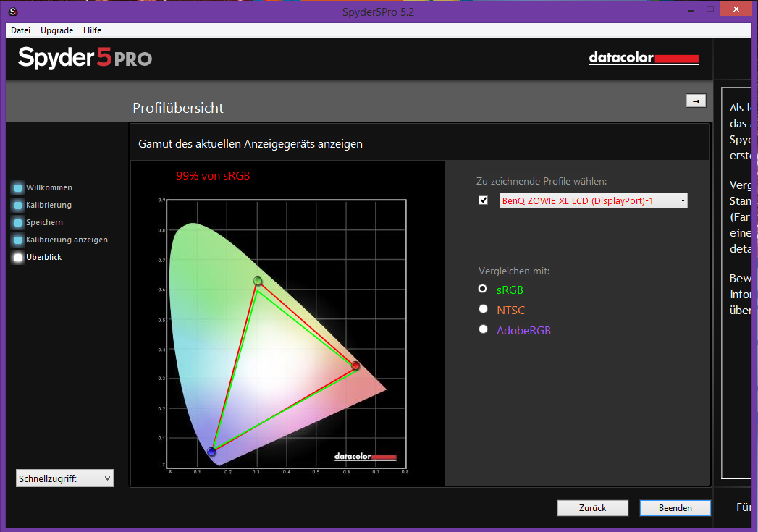The height and width of the screenshot is (532, 758).
Task: Open the Hilfe menu
Action: [x=93, y=30]
